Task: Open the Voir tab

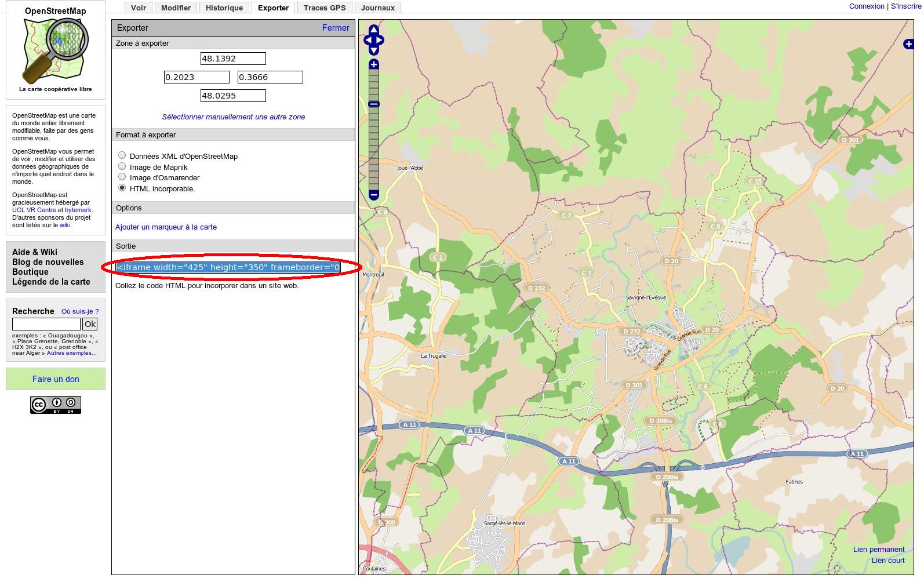Action: (x=139, y=8)
